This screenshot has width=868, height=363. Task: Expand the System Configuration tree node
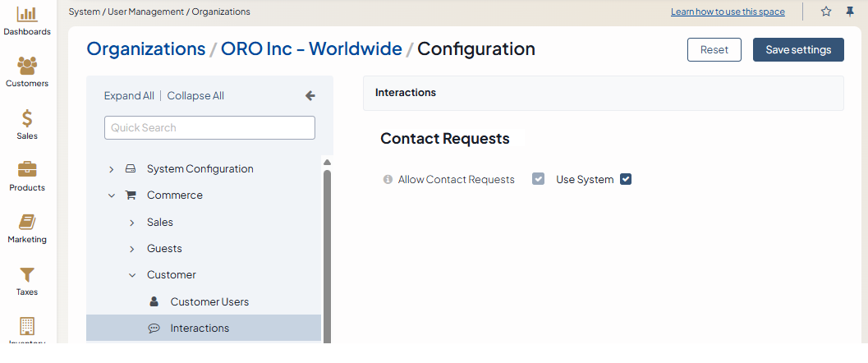[x=112, y=169]
